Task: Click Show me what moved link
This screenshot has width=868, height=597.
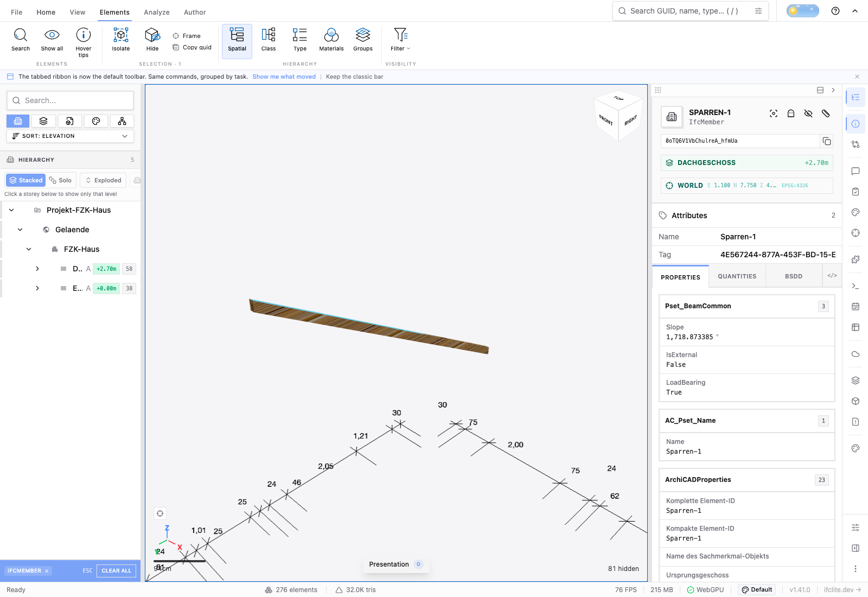Action: pyautogui.click(x=284, y=77)
